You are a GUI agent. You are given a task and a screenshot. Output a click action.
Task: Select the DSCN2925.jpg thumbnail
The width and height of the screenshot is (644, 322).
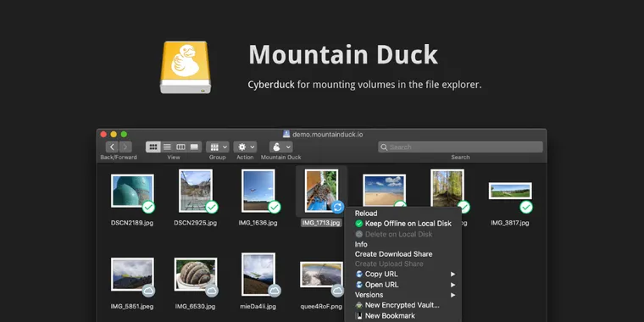click(196, 191)
